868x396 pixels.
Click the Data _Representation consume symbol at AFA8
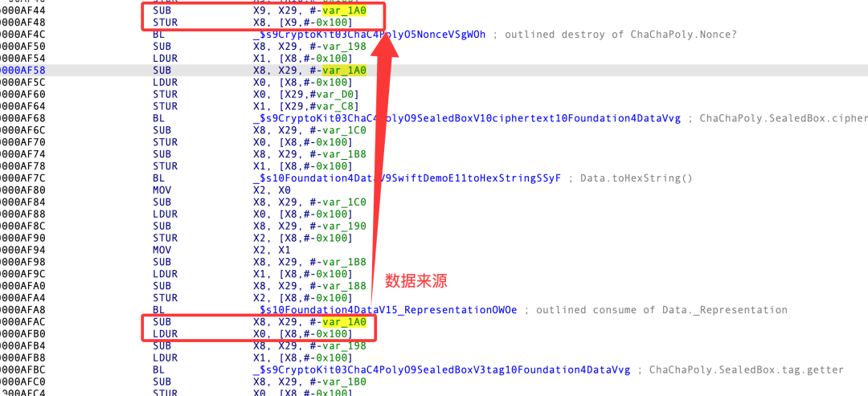(x=385, y=310)
